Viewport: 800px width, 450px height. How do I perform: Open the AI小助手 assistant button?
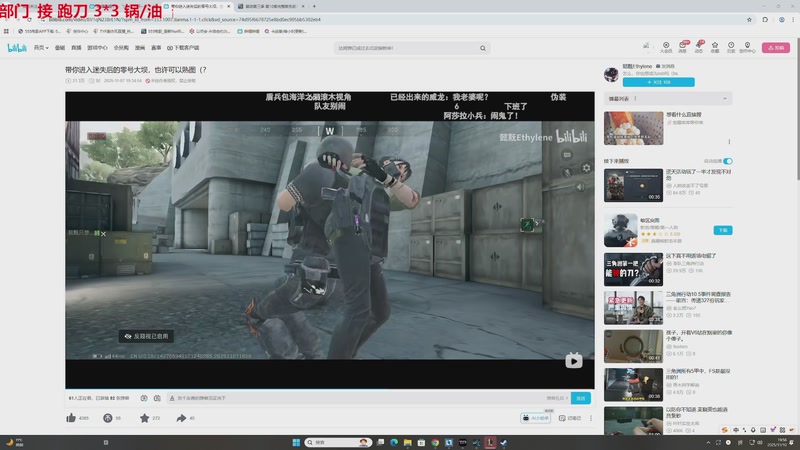point(536,418)
